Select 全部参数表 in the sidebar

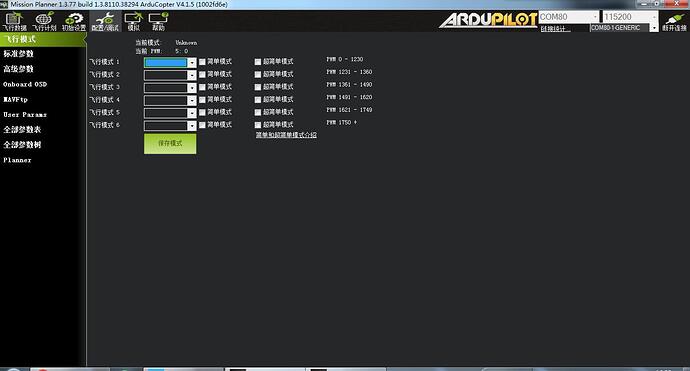[x=22, y=129]
